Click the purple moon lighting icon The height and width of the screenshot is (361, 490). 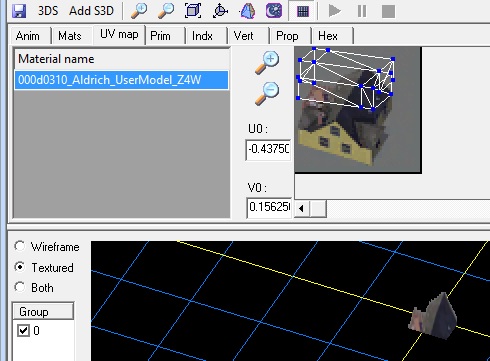click(x=274, y=11)
